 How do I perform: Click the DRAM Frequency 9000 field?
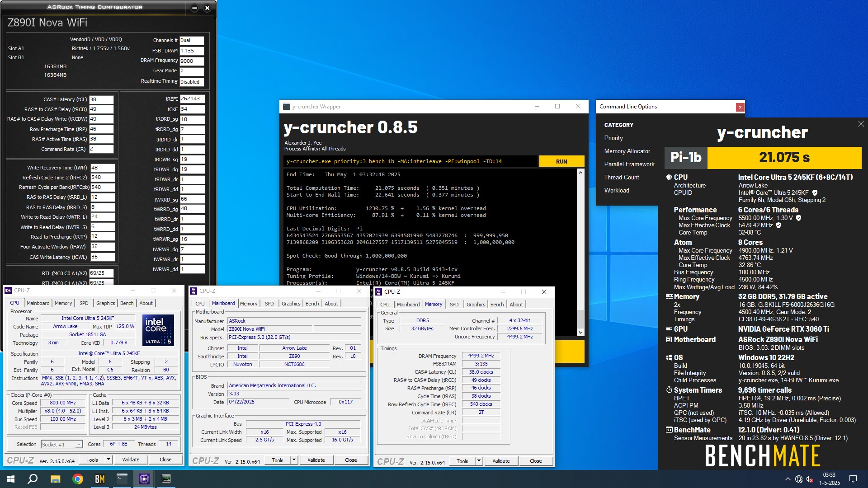(192, 61)
